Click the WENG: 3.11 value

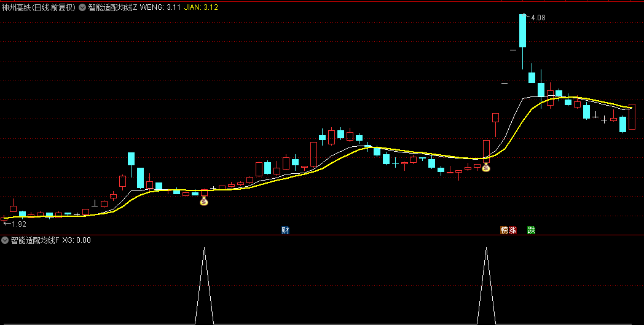pyautogui.click(x=160, y=7)
